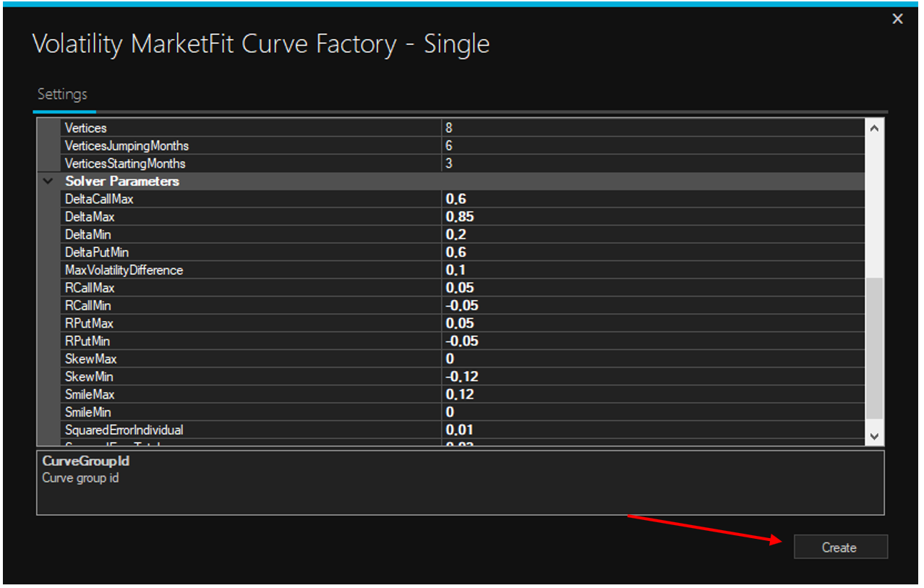This screenshot has width=924, height=588.
Task: Click the SmileMax value field
Action: point(651,395)
